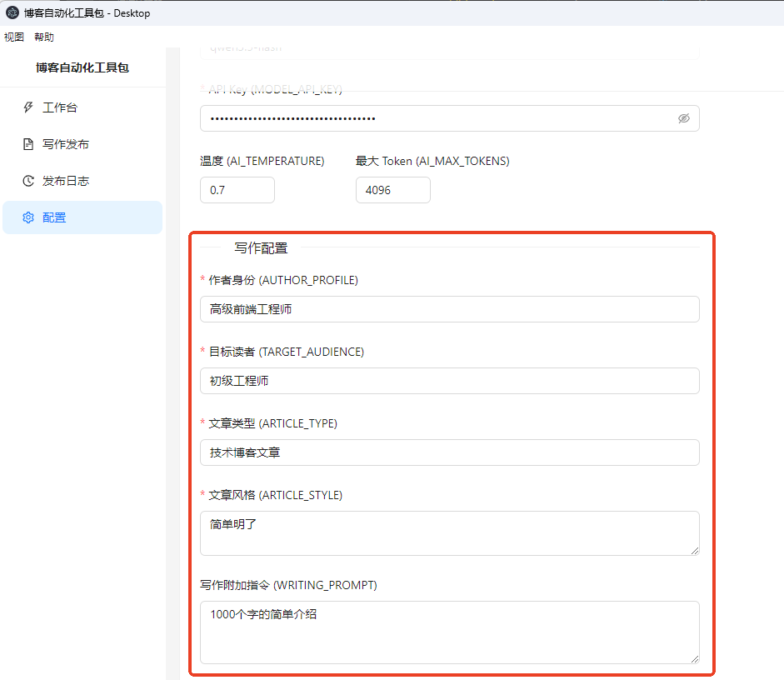
Task: Focus the masked API Key field
Action: 450,118
